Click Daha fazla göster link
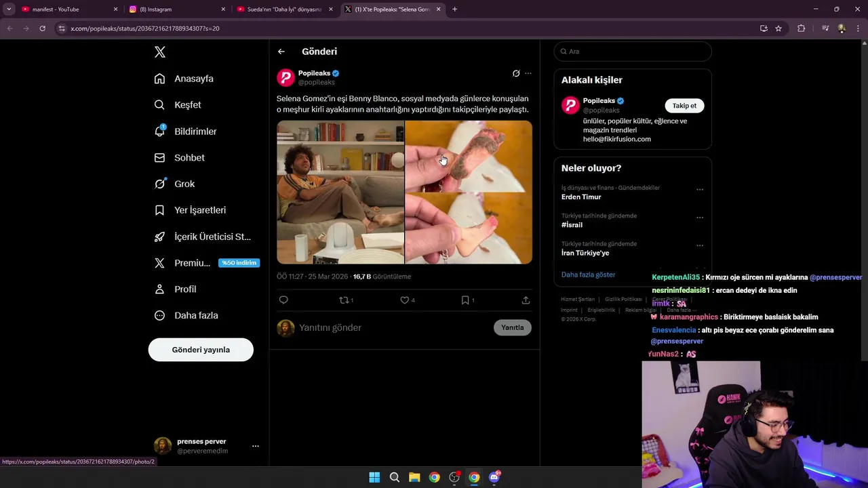The height and width of the screenshot is (488, 868). coord(588,274)
